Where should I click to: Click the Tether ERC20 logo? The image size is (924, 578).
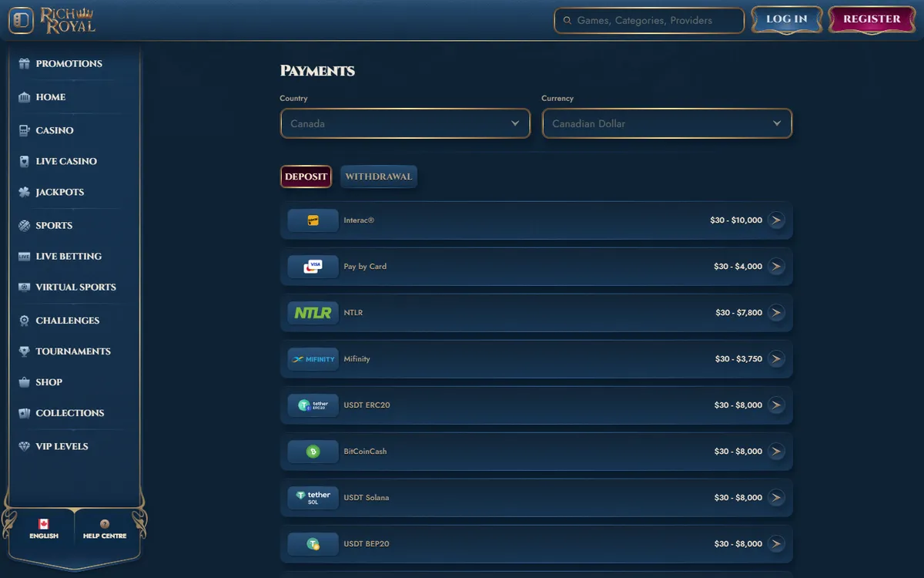pos(313,405)
